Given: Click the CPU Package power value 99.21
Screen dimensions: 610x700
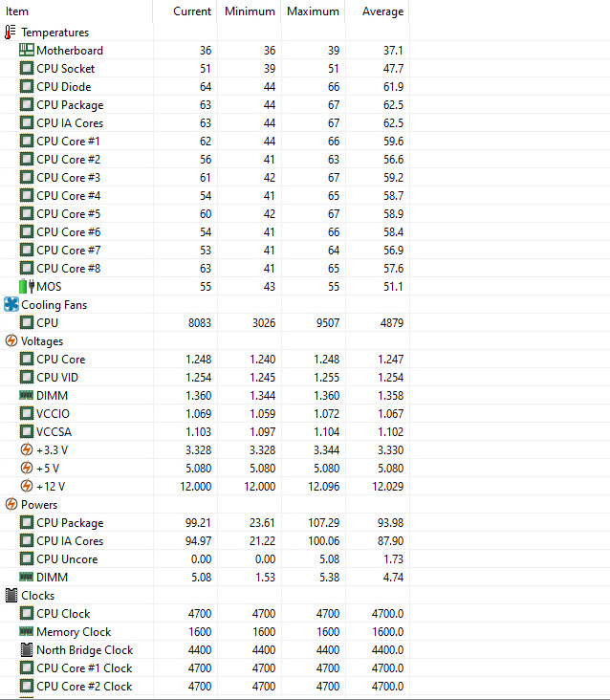Looking at the screenshot, I should (198, 522).
